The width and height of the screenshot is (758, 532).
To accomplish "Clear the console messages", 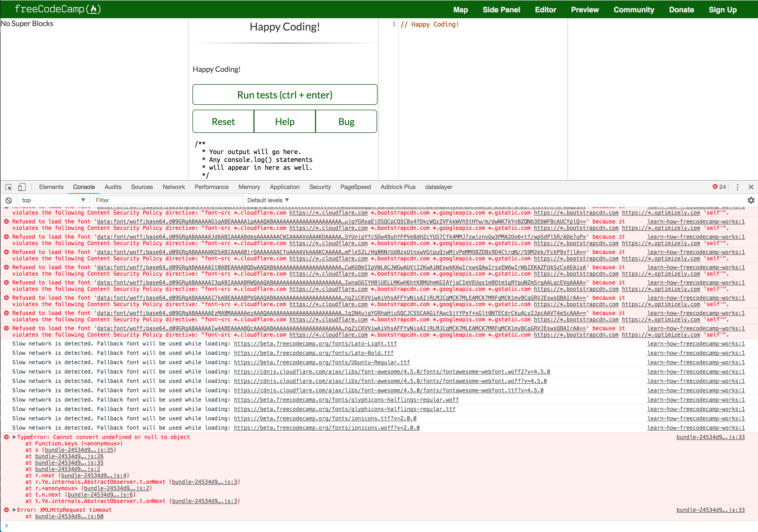I will [x=9, y=200].
